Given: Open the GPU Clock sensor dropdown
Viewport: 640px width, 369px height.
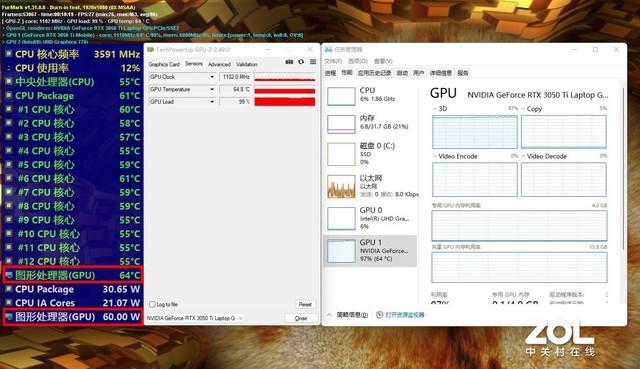Looking at the screenshot, I should coord(212,77).
